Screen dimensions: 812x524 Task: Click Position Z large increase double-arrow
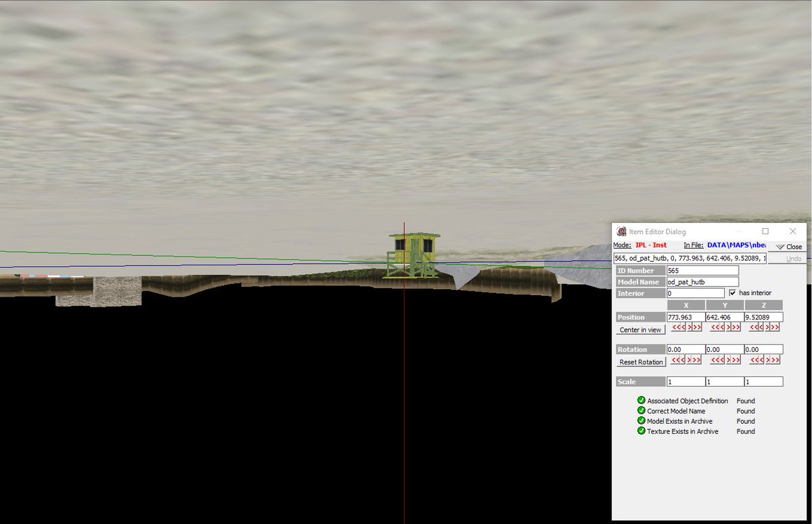[x=775, y=327]
